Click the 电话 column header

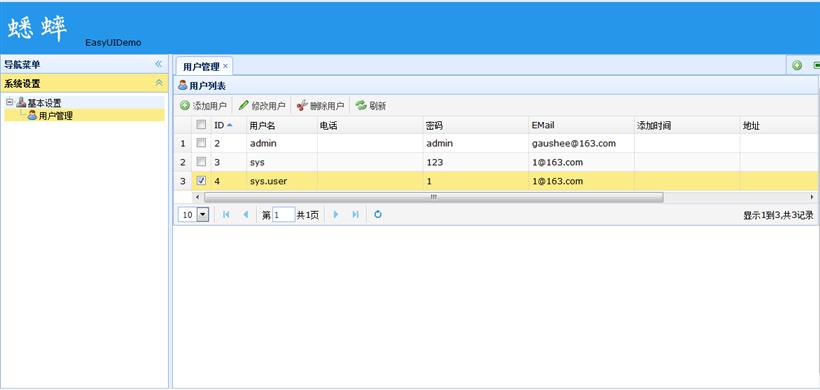(370, 125)
